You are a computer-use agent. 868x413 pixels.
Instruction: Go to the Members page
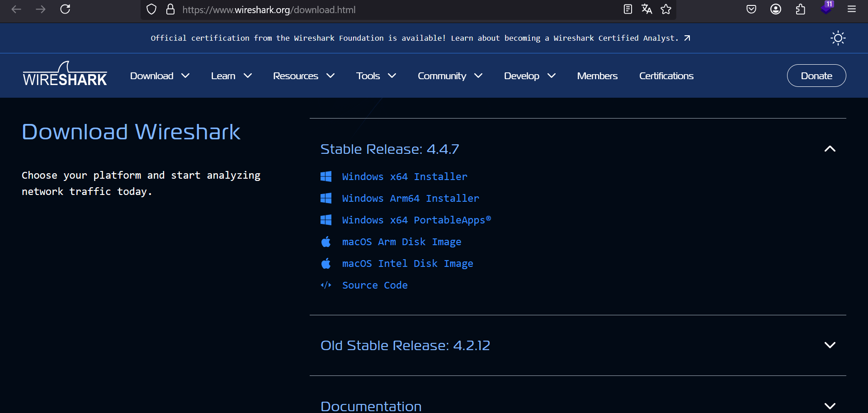[597, 76]
